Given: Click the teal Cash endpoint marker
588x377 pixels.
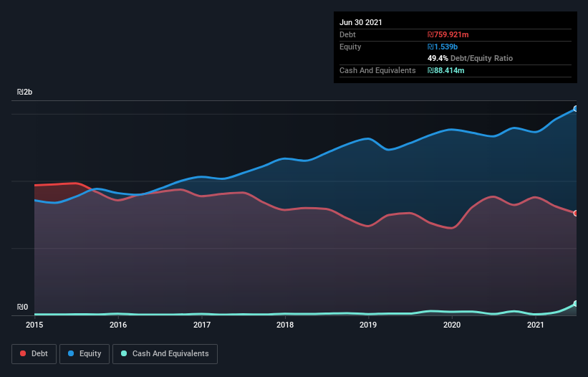Looking at the screenshot, I should [576, 303].
